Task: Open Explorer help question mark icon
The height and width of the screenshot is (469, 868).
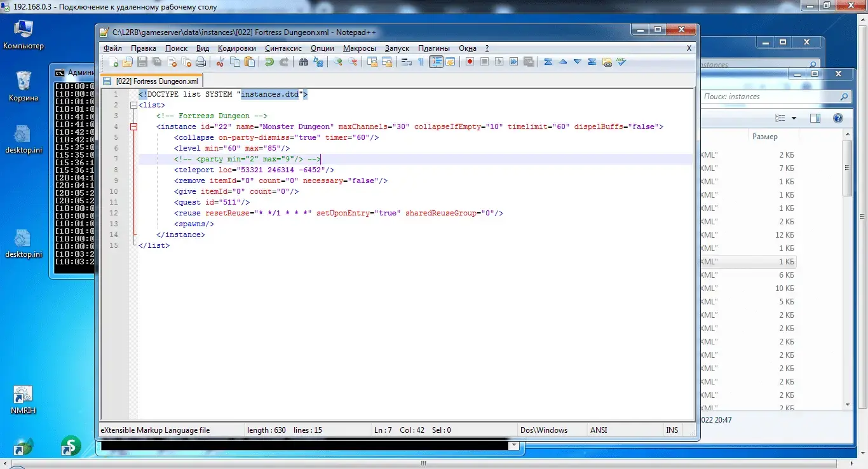Action: tap(837, 118)
